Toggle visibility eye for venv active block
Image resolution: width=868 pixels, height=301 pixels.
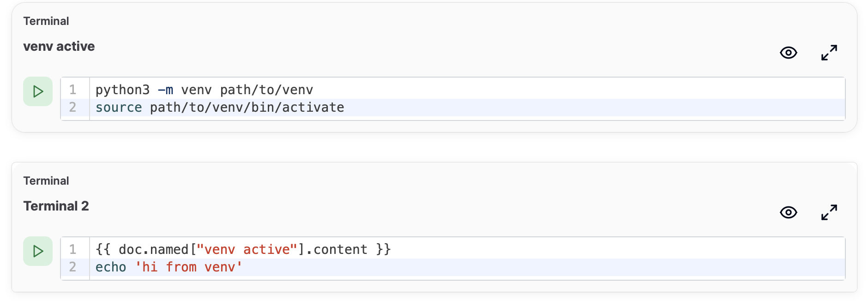[x=788, y=53]
